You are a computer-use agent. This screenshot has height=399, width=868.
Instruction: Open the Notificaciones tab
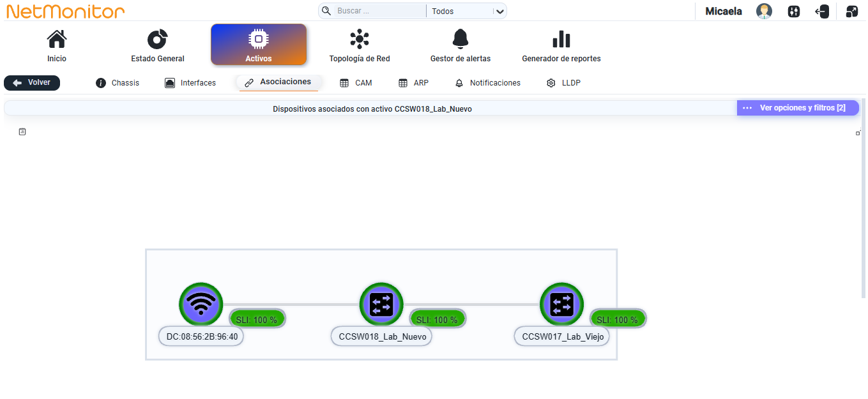click(x=487, y=83)
